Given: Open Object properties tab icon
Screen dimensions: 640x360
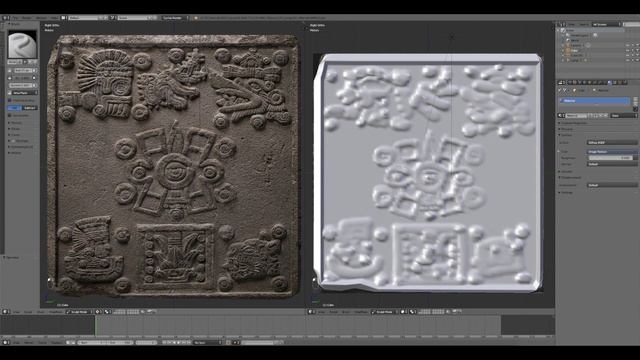Looking at the screenshot, I should point(589,82).
